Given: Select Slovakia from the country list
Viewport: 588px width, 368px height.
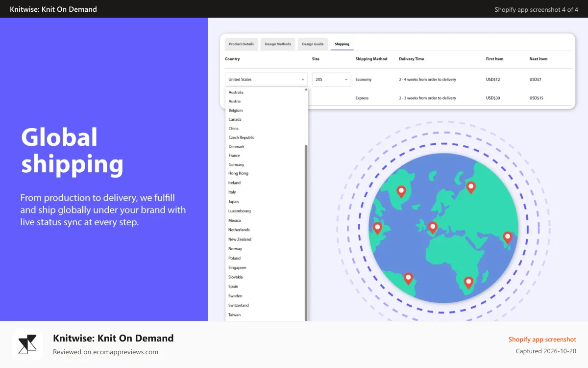Looking at the screenshot, I should (236, 277).
